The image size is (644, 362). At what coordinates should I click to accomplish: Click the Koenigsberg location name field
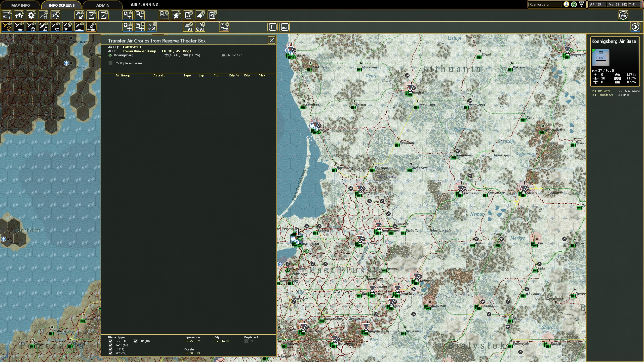coord(545,4)
